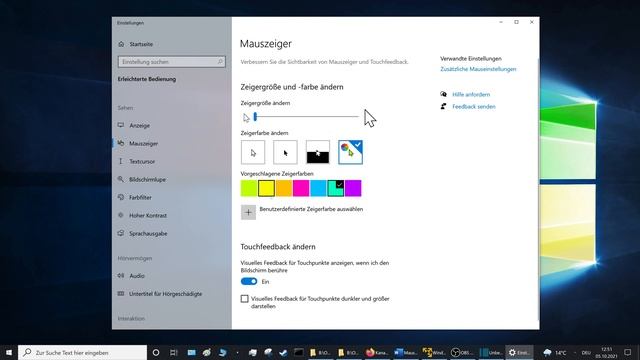Click the "Vorgeschlagene Zeigerfarben" label

tap(277, 174)
